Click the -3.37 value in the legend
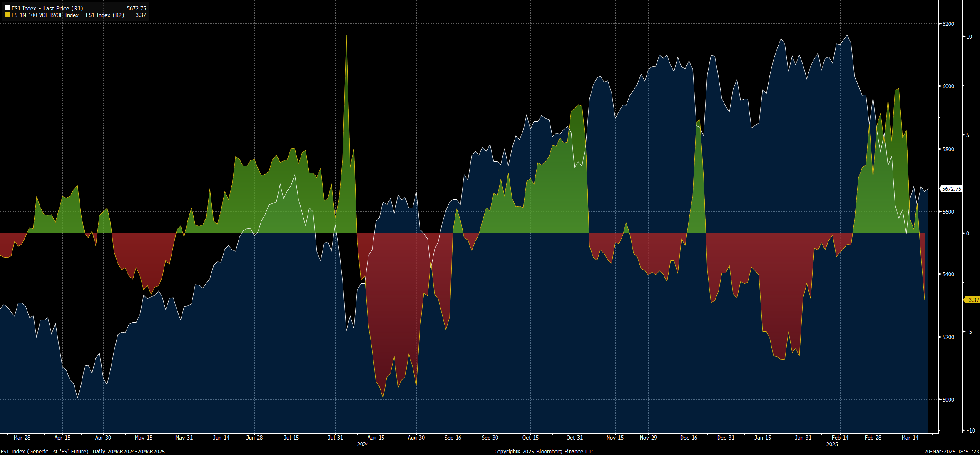 pyautogui.click(x=139, y=15)
